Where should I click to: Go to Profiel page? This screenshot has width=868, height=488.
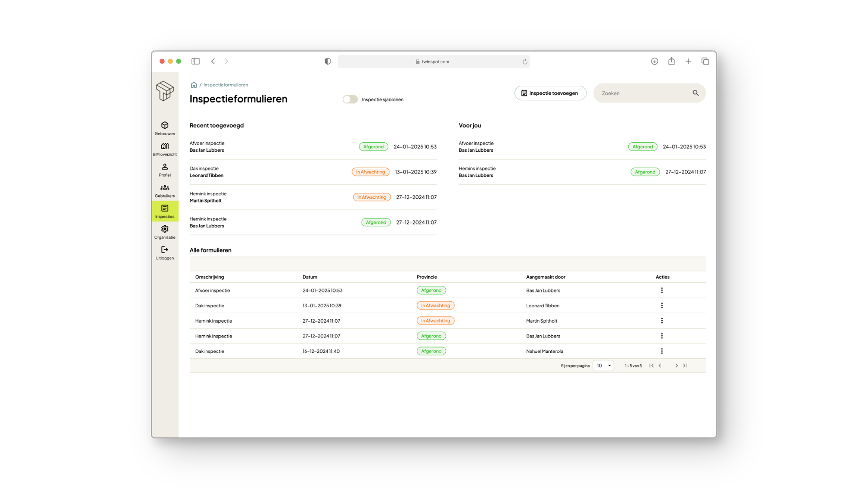[165, 170]
